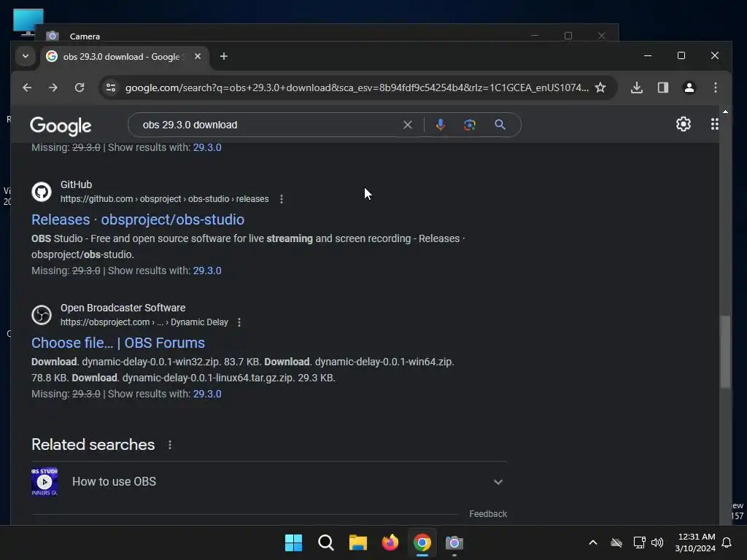Image resolution: width=747 pixels, height=560 pixels.
Task: Bookmark this page with the star icon
Action: click(600, 87)
